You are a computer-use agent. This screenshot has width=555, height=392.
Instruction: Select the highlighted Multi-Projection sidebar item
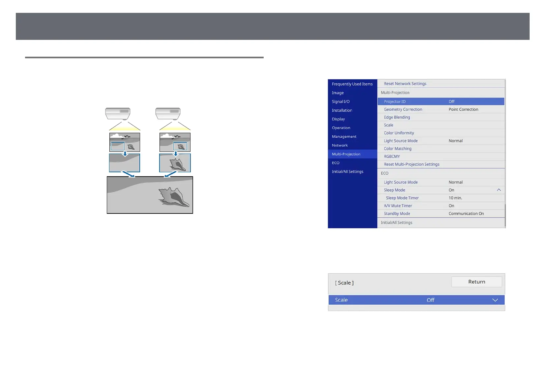coord(352,154)
